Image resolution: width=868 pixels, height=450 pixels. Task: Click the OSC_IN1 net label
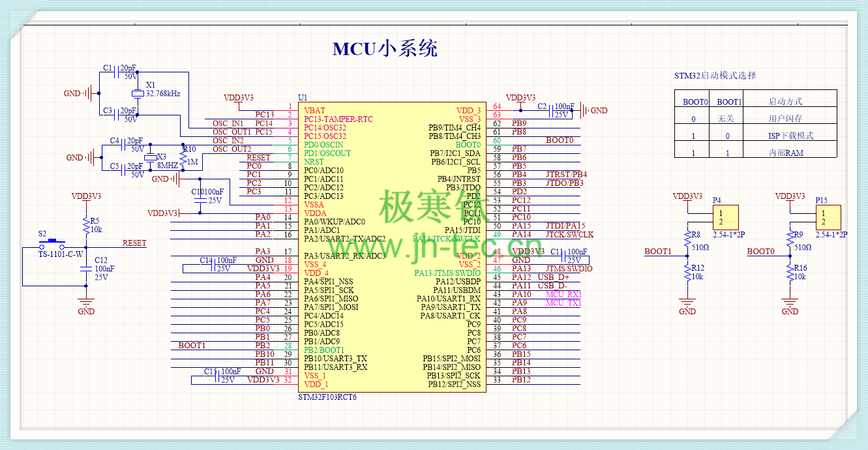coord(228,123)
